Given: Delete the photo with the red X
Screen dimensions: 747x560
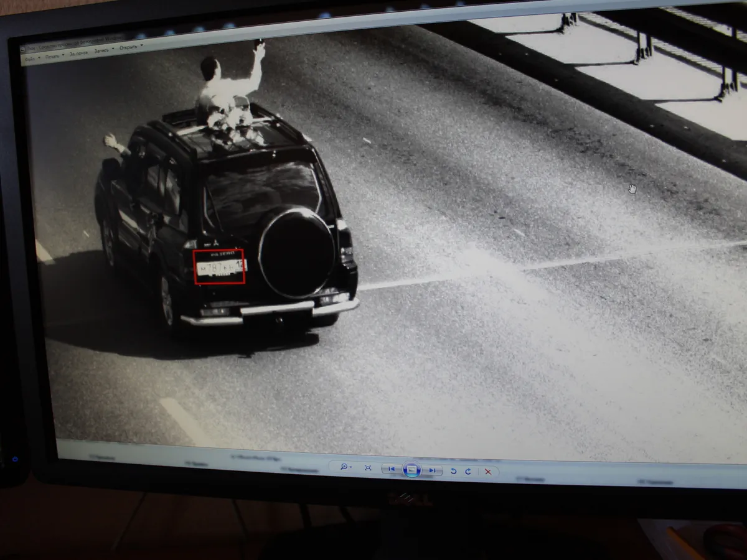Looking at the screenshot, I should 488,472.
